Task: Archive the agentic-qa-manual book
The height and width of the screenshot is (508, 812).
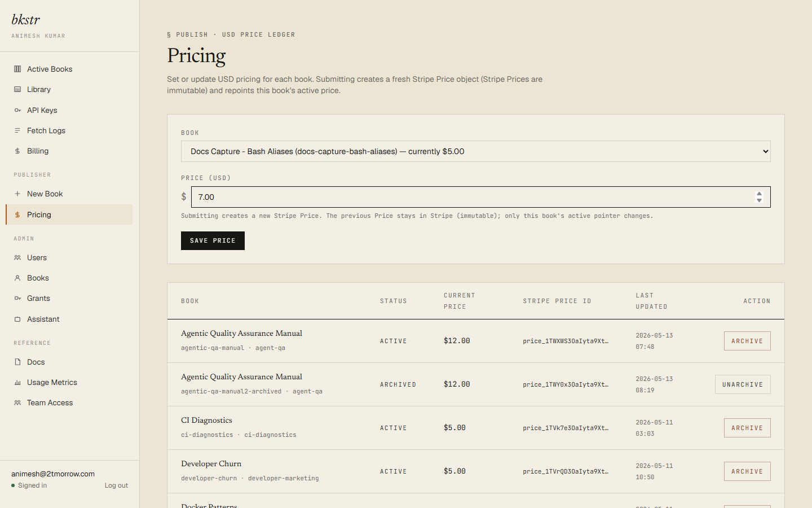Action: (747, 341)
